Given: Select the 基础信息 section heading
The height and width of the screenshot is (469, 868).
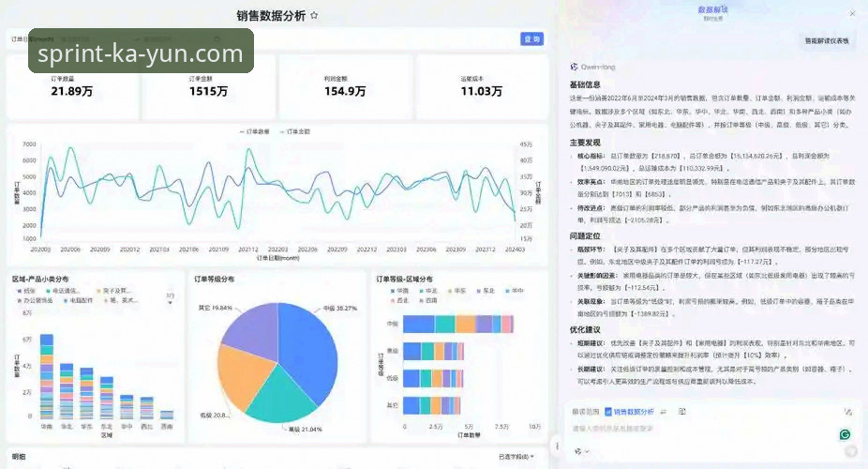Looking at the screenshot, I should point(585,84).
